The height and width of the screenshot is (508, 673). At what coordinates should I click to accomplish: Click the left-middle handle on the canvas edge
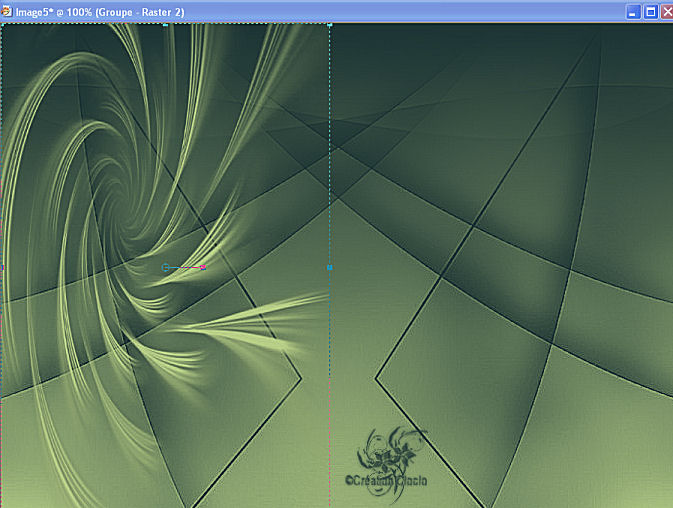pyautogui.click(x=2, y=267)
